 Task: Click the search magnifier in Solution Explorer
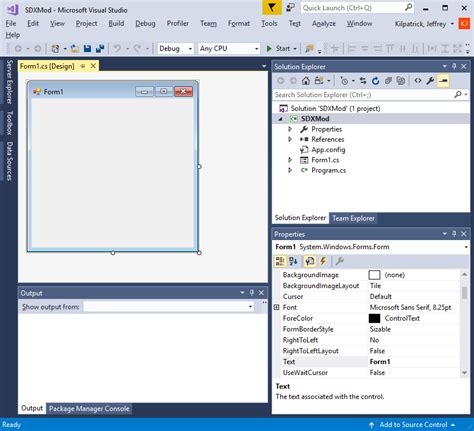(x=458, y=95)
